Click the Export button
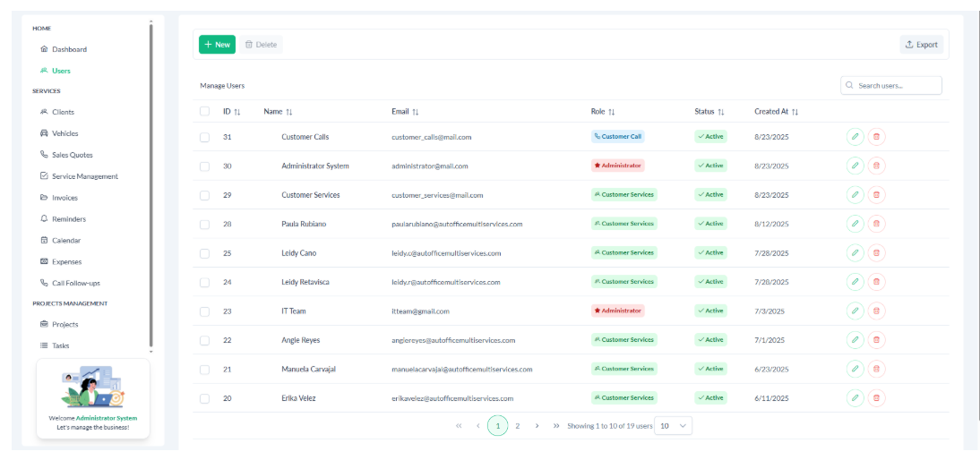The height and width of the screenshot is (460, 980). pyautogui.click(x=921, y=44)
